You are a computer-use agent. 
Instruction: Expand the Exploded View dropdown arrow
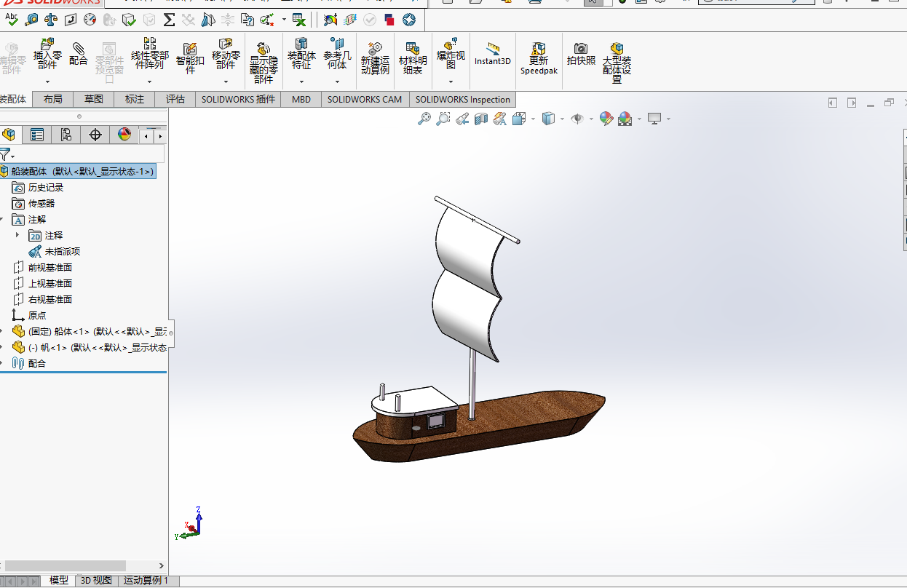click(x=451, y=80)
